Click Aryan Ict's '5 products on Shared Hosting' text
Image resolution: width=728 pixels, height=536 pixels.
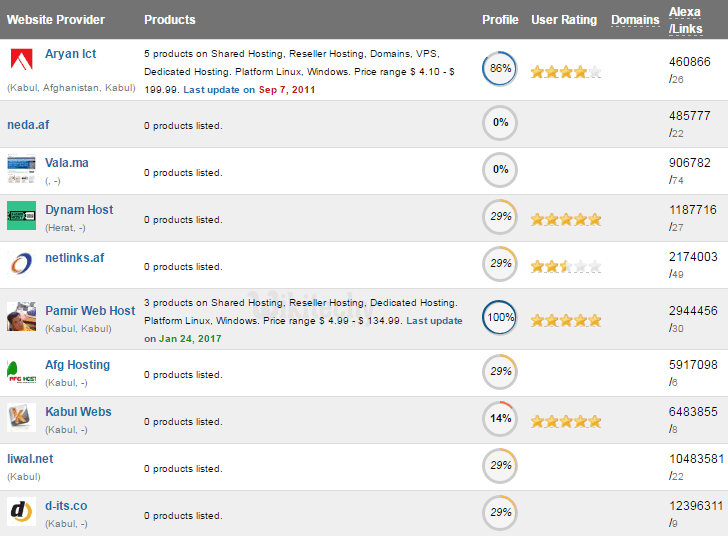pos(213,54)
